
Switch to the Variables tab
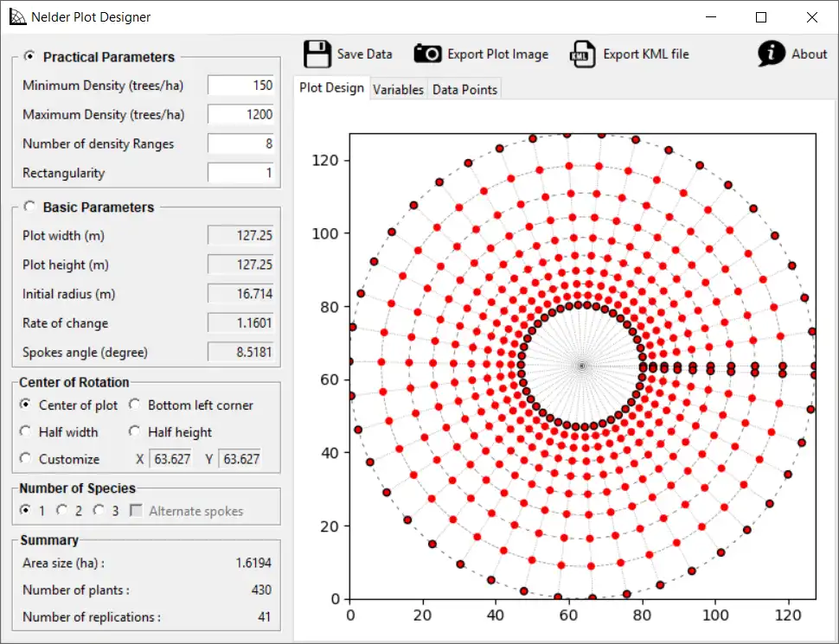pos(398,89)
